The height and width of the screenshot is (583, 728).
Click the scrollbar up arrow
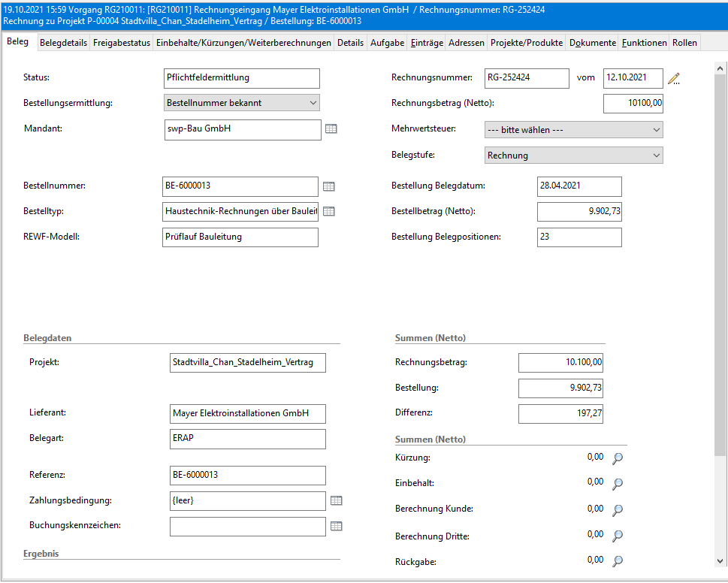720,68
